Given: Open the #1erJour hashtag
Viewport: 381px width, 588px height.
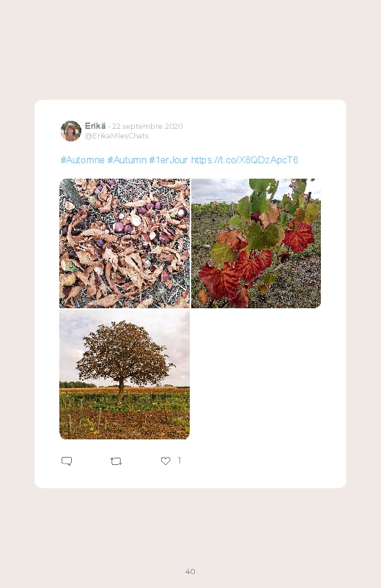Looking at the screenshot, I should click(169, 160).
